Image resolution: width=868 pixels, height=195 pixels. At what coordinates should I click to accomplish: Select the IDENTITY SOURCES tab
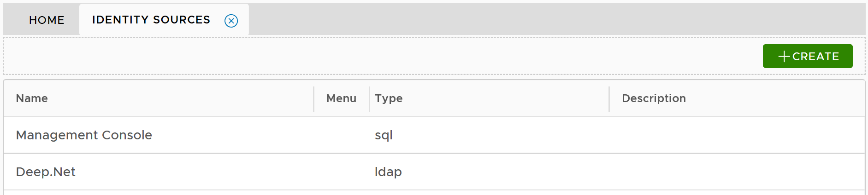pos(151,20)
